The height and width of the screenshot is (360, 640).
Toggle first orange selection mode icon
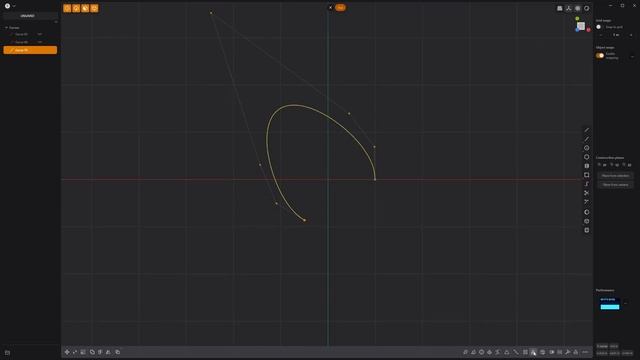67,8
